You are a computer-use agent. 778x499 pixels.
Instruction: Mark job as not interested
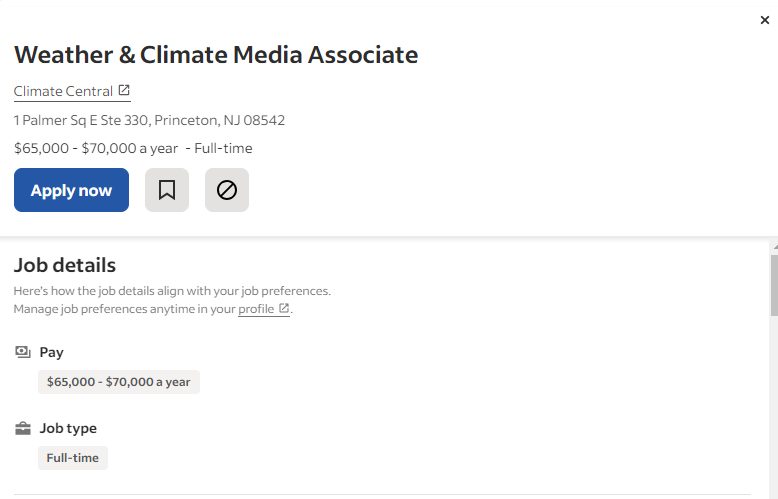point(227,190)
